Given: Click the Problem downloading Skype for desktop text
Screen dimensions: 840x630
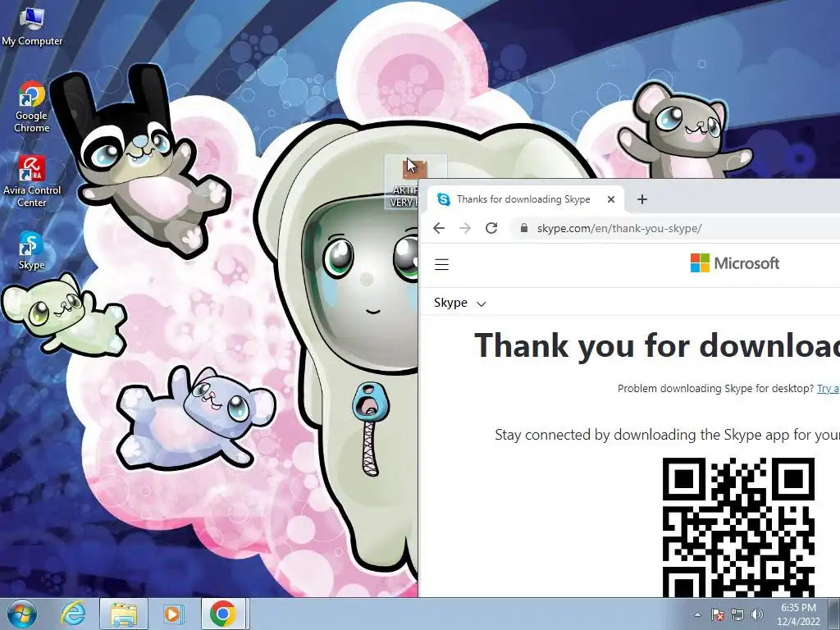Looking at the screenshot, I should click(x=715, y=388).
